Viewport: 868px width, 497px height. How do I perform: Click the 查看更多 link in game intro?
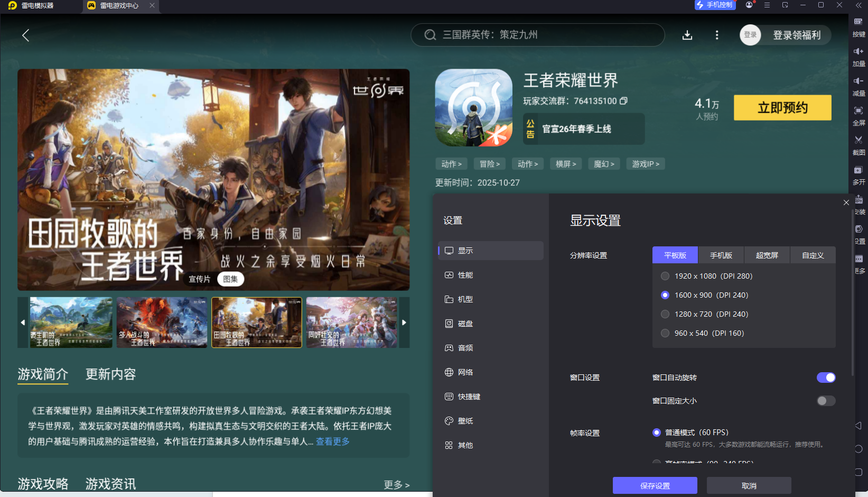[333, 442]
